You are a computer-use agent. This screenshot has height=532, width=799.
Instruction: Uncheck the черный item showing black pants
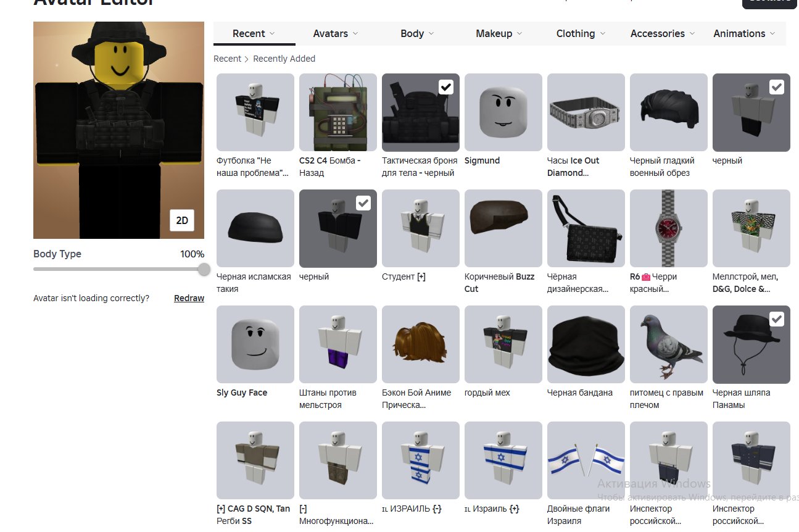(776, 87)
